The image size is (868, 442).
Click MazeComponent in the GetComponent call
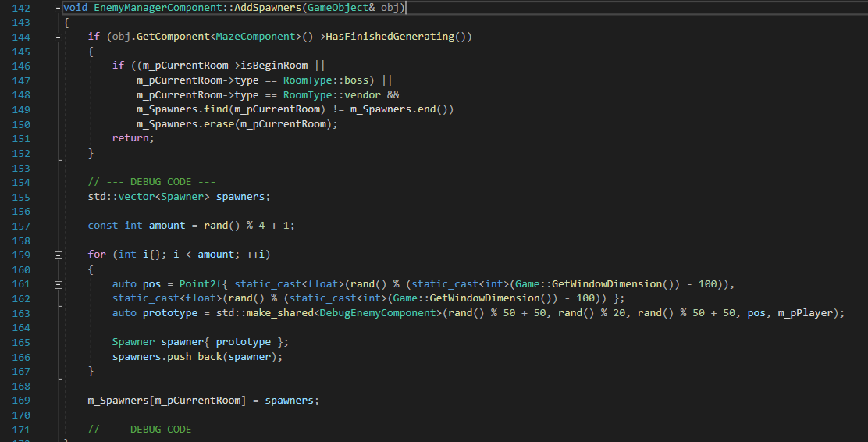pos(255,37)
